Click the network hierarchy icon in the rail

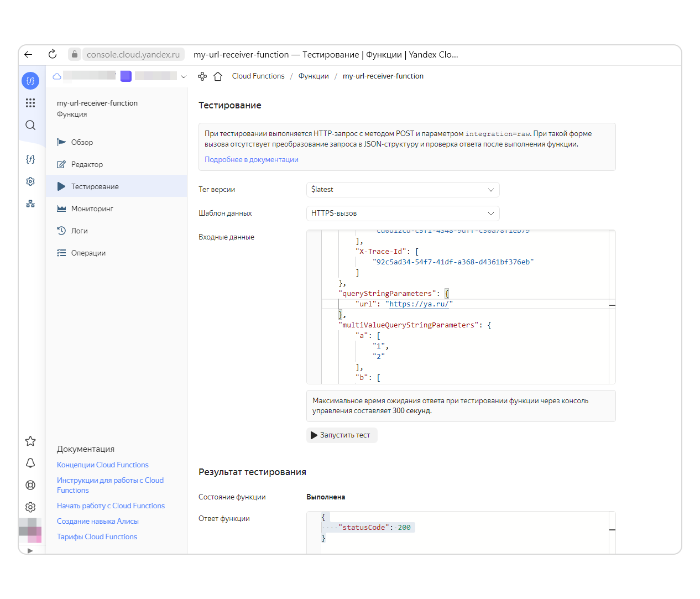30,204
